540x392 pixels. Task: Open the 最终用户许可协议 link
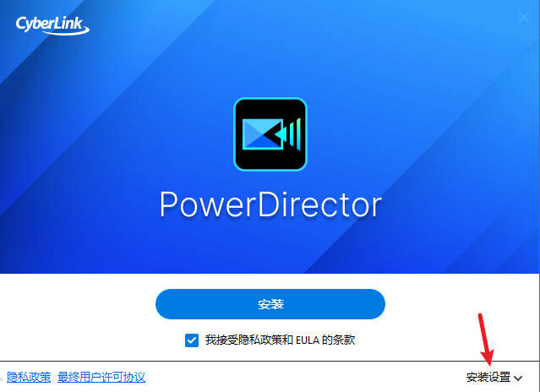pos(101,377)
